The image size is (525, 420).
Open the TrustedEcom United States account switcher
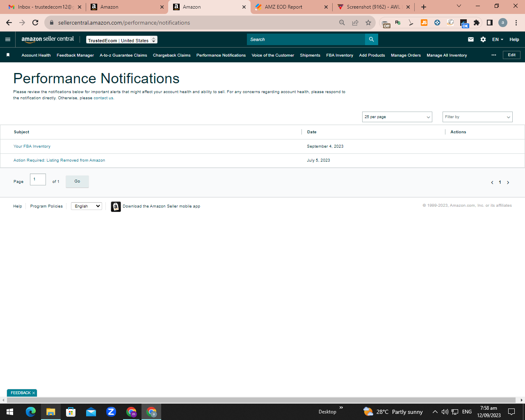pos(122,40)
